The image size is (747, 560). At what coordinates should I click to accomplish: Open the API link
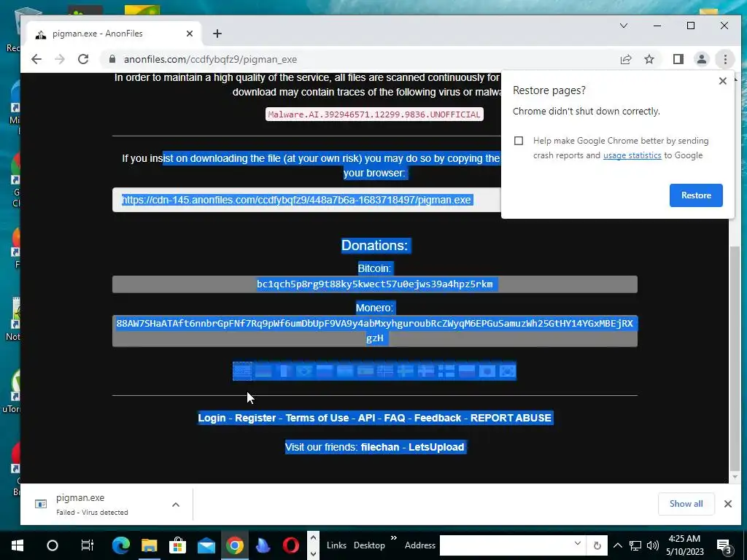pos(366,418)
